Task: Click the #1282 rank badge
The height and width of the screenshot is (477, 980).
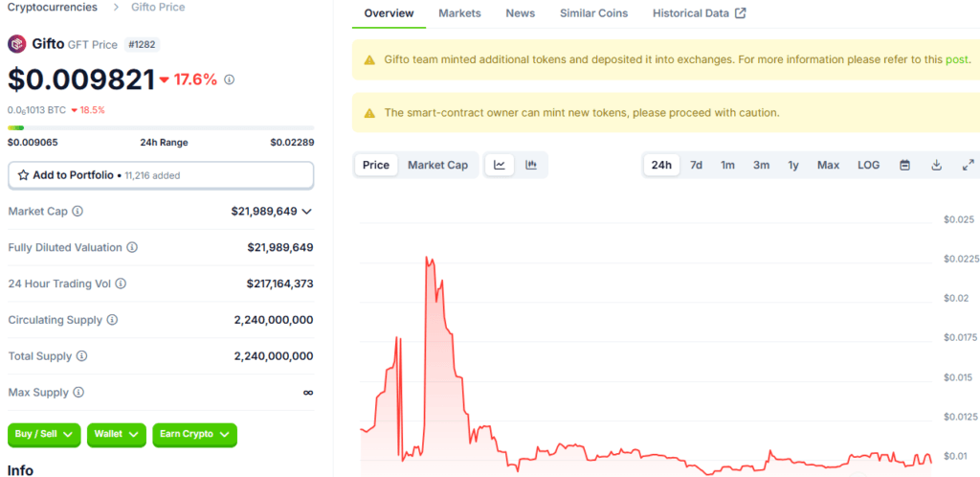Action: 142,44
